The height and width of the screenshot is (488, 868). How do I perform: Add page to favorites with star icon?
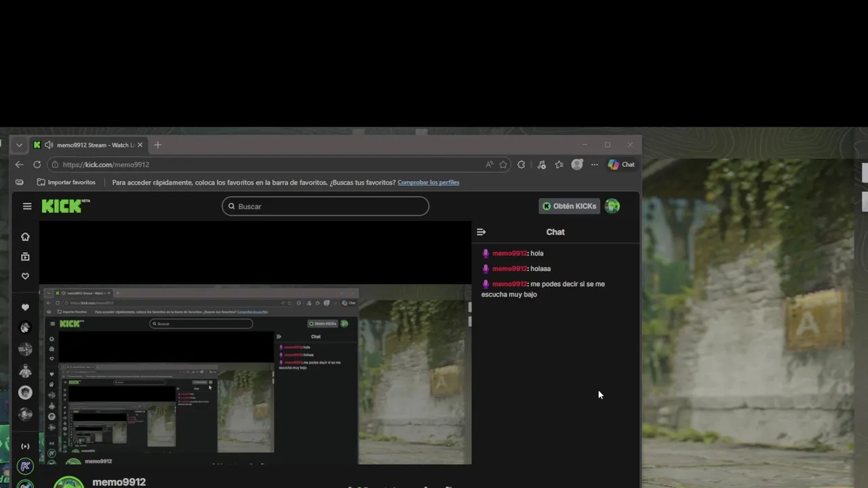tap(503, 165)
